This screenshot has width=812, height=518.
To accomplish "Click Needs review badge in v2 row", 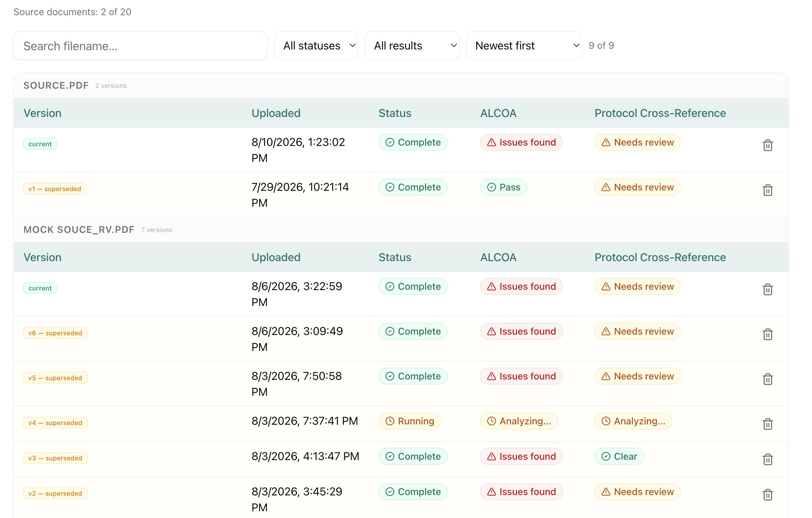I will pos(637,492).
